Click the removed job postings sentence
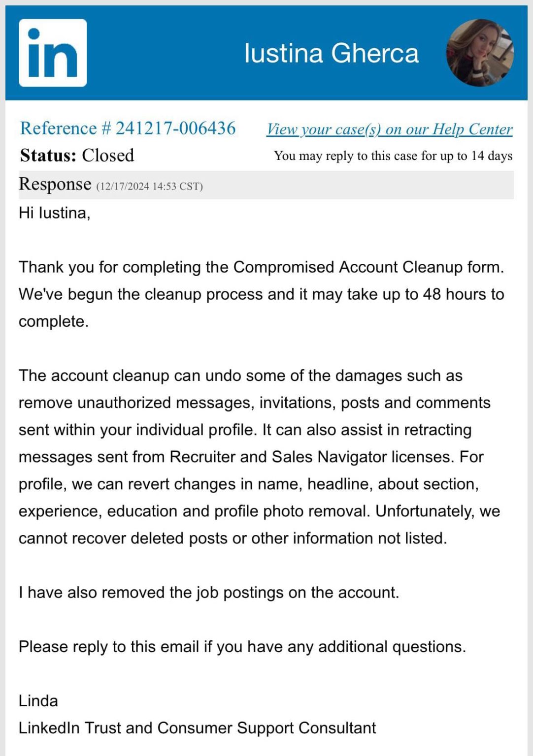533x756 pixels. tap(208, 593)
